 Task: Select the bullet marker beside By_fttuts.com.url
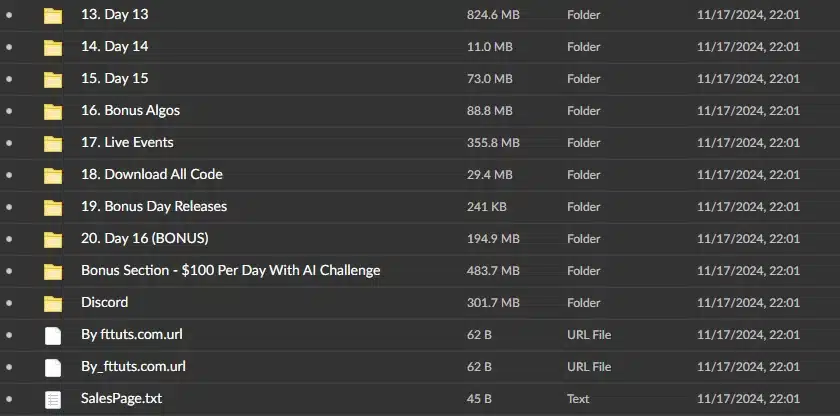pyautogui.click(x=9, y=367)
